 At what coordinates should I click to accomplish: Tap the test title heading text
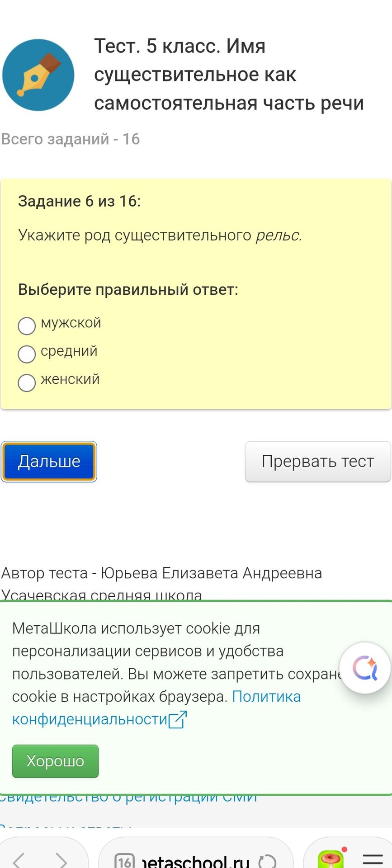point(229,75)
